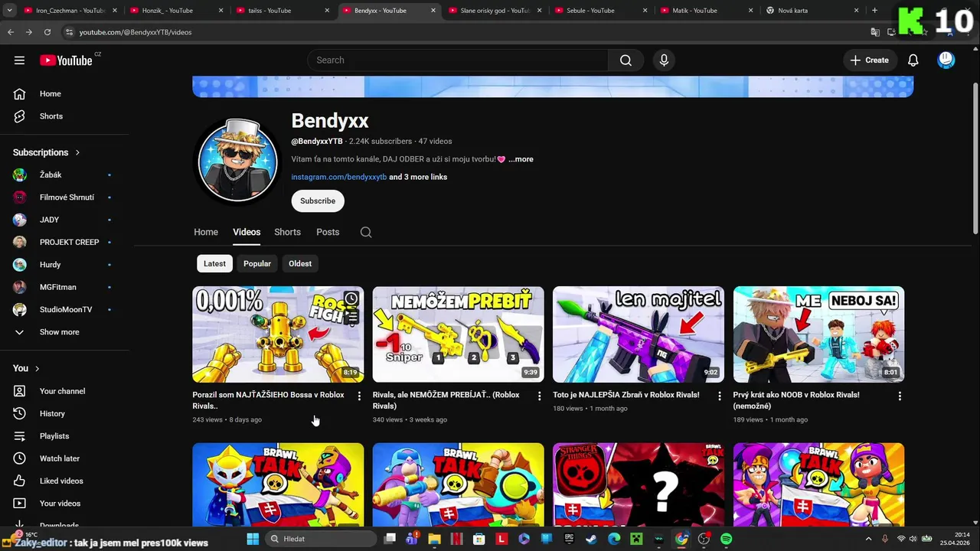The image size is (980, 551).
Task: Open NEMÔŽEM PREBIŤ video thumbnail
Action: tap(458, 334)
